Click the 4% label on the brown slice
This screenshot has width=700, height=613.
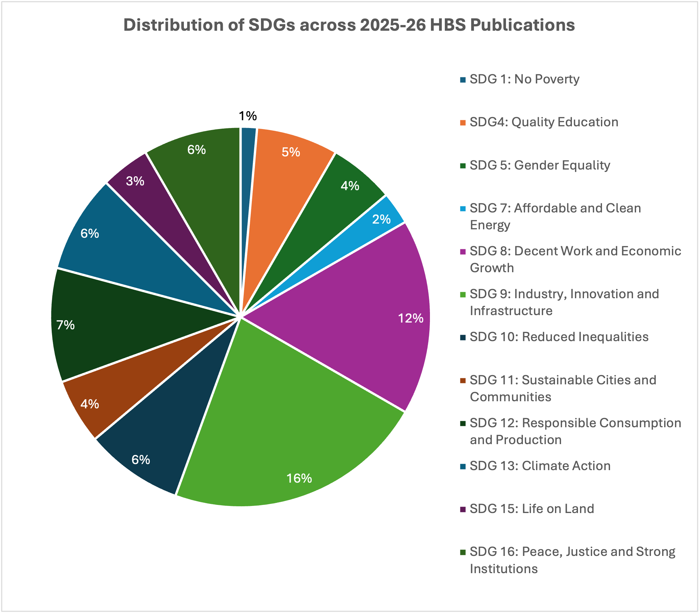90,405
